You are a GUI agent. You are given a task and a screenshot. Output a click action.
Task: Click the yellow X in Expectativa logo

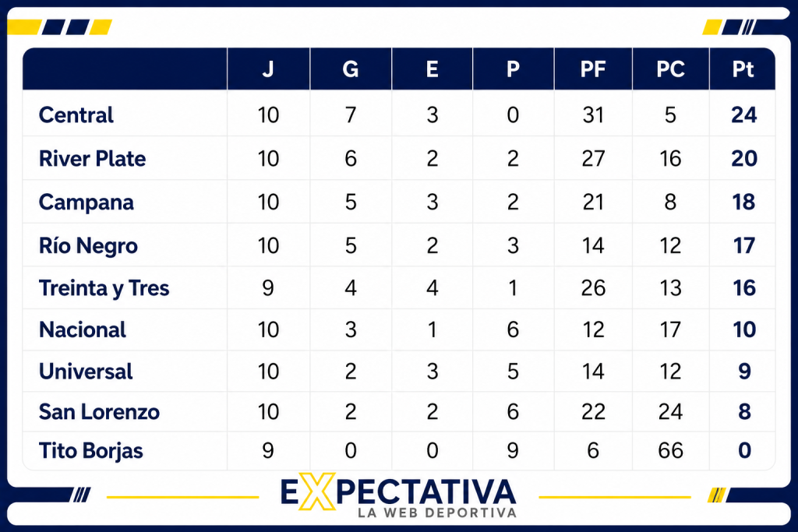317,491
